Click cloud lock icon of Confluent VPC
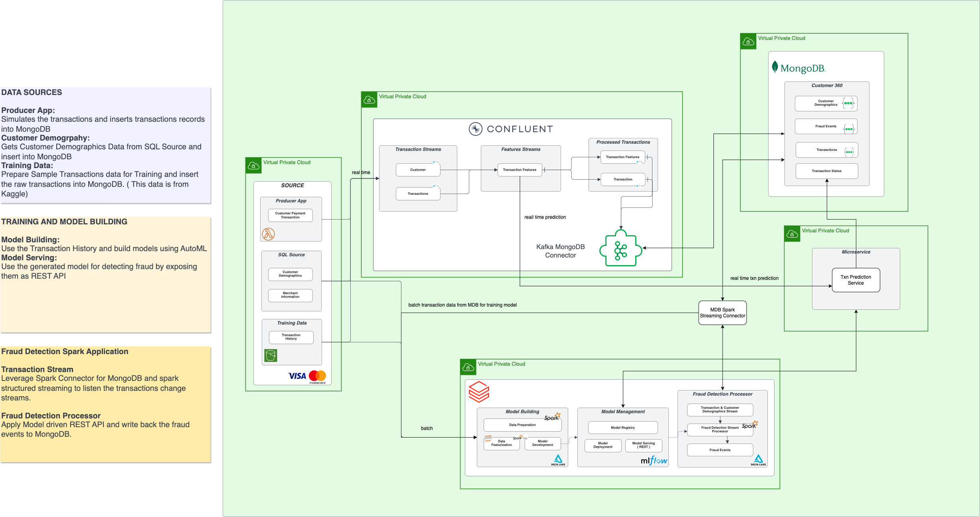The image size is (980, 517). 369,100
